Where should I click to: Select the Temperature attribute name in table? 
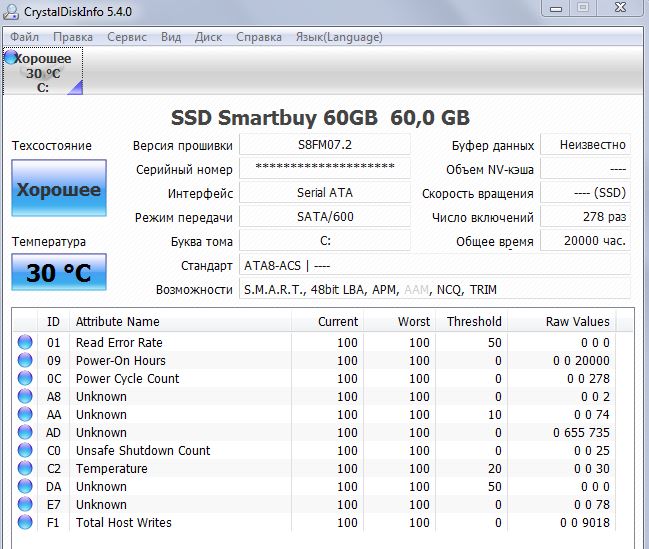tap(111, 468)
